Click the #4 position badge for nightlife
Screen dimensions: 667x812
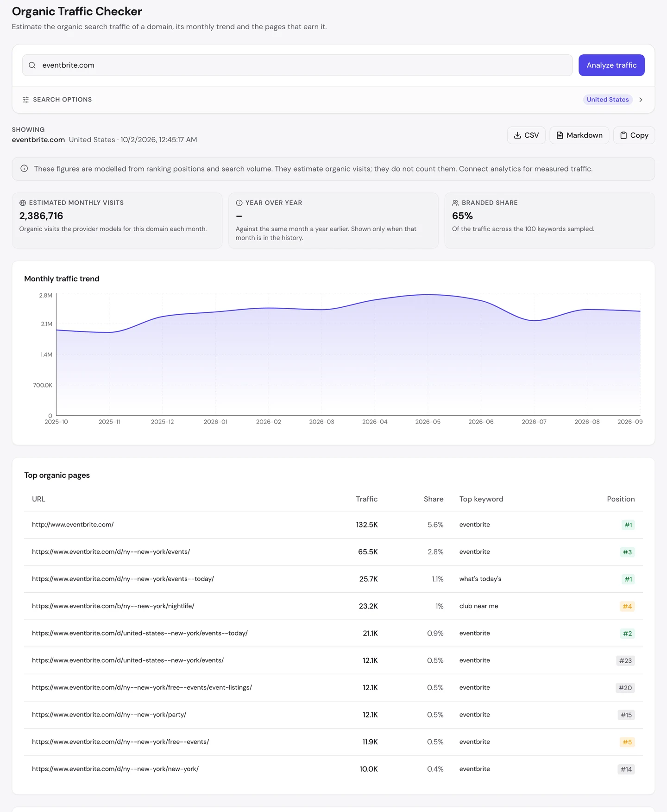[x=627, y=606]
